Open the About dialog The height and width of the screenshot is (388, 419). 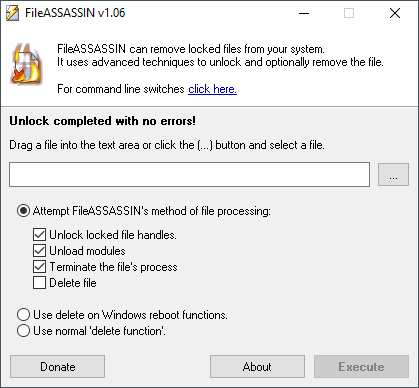pyautogui.click(x=257, y=367)
